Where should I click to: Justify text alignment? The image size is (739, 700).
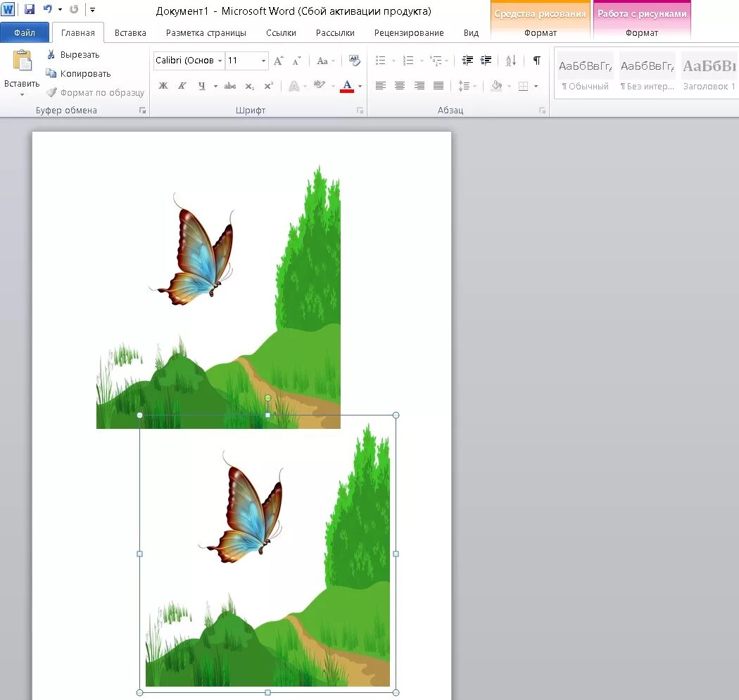click(438, 86)
